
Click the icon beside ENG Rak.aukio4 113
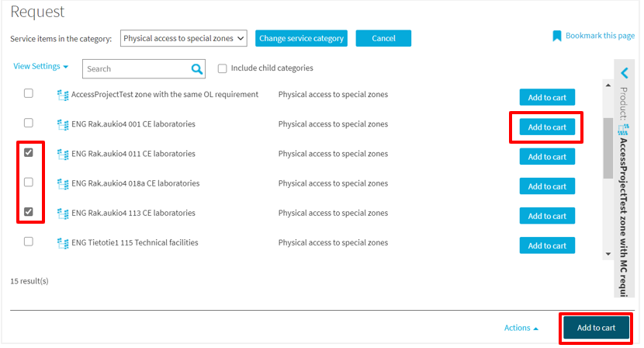coord(63,214)
